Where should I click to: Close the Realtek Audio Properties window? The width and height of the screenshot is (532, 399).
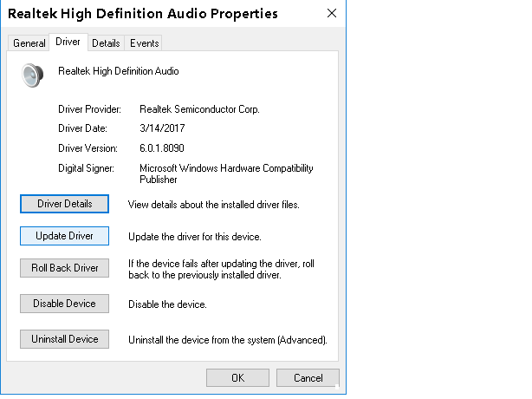332,13
